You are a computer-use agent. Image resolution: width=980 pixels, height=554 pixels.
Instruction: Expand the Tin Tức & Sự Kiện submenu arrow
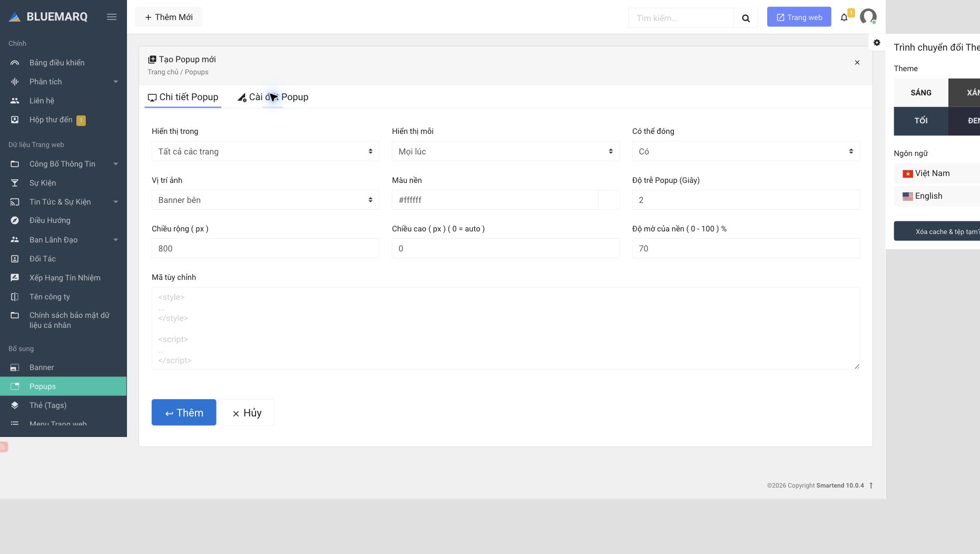coord(116,202)
